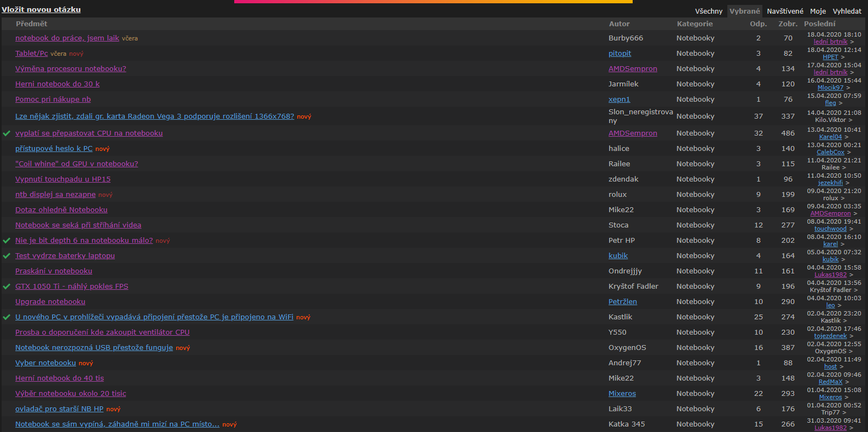Open last poster jezekhfi's link
This screenshot has width=868, height=432.
point(830,183)
